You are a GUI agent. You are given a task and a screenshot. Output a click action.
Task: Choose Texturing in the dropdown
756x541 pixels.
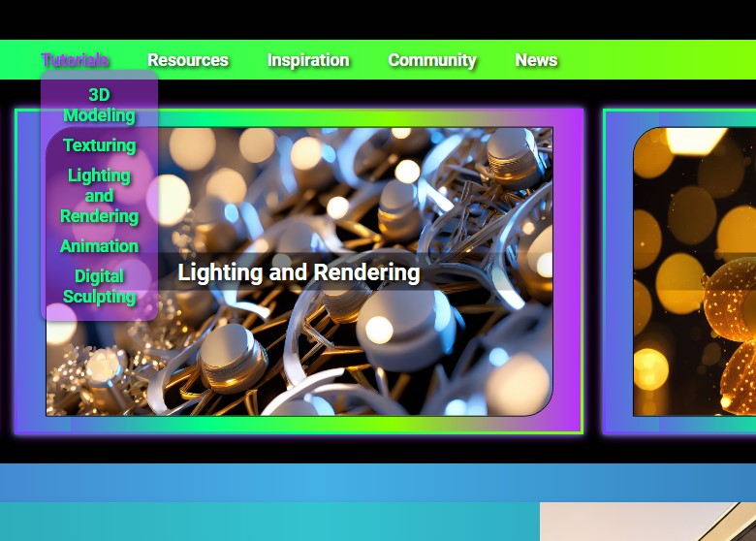coord(99,145)
